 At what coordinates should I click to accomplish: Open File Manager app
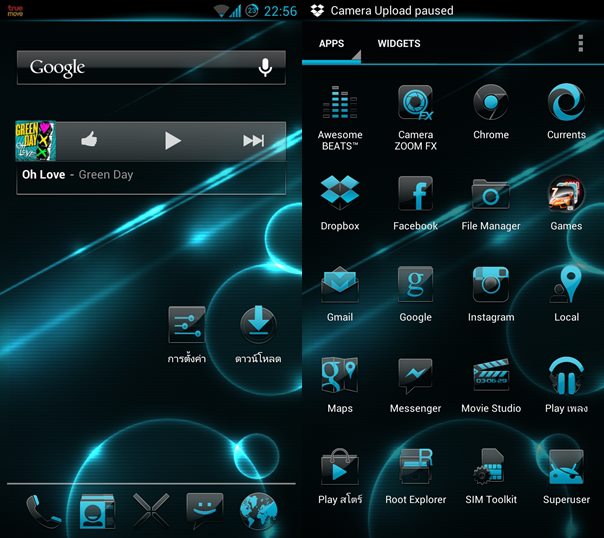491,194
